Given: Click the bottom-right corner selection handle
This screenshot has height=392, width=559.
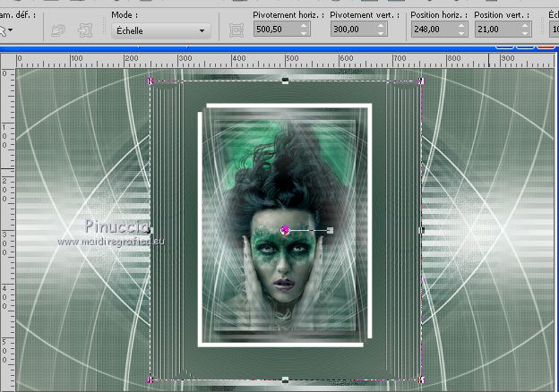Looking at the screenshot, I should pyautogui.click(x=421, y=379).
